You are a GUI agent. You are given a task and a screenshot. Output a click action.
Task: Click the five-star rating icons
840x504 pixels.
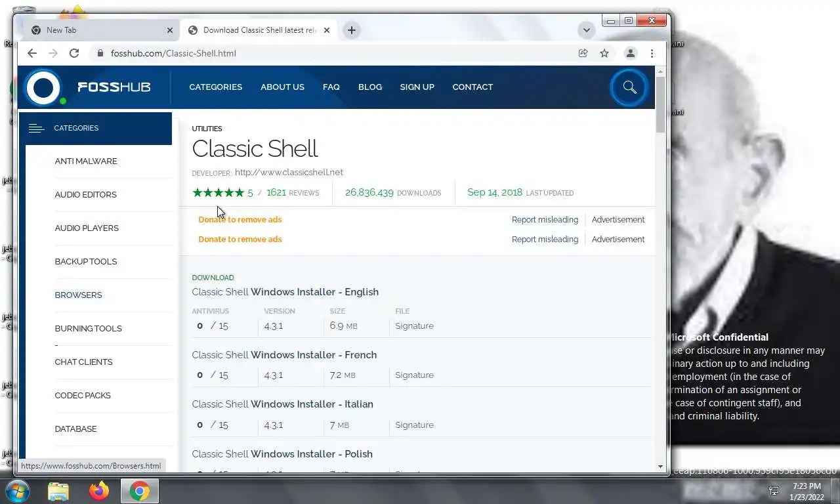click(x=218, y=192)
